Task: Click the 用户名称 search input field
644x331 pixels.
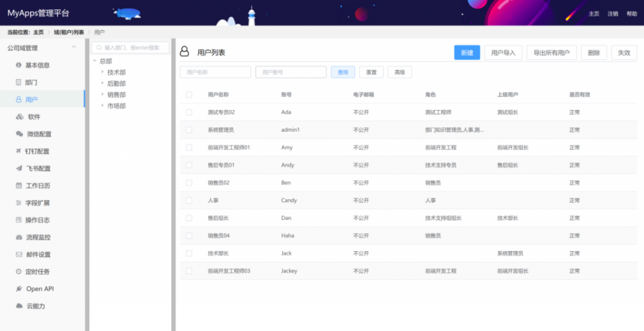Action: (x=215, y=72)
